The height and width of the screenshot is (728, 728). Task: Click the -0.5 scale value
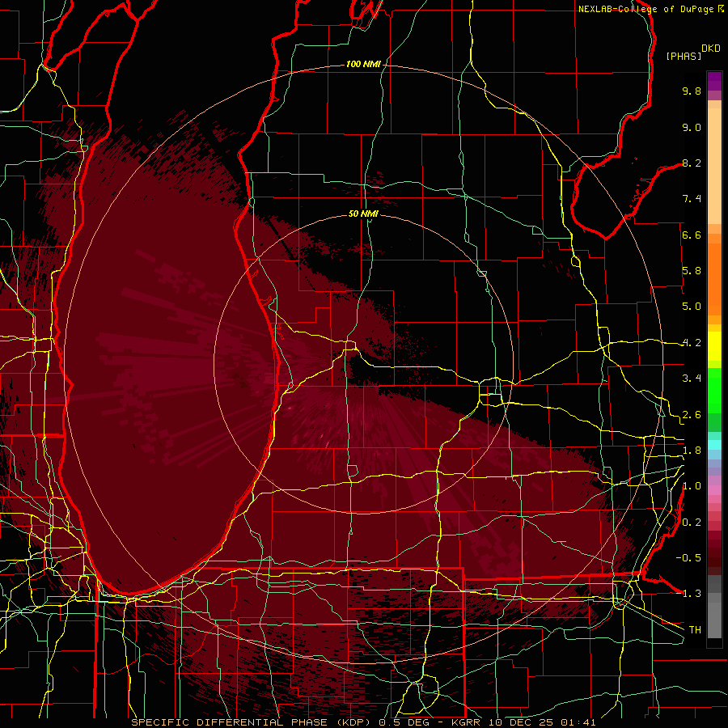pos(688,558)
